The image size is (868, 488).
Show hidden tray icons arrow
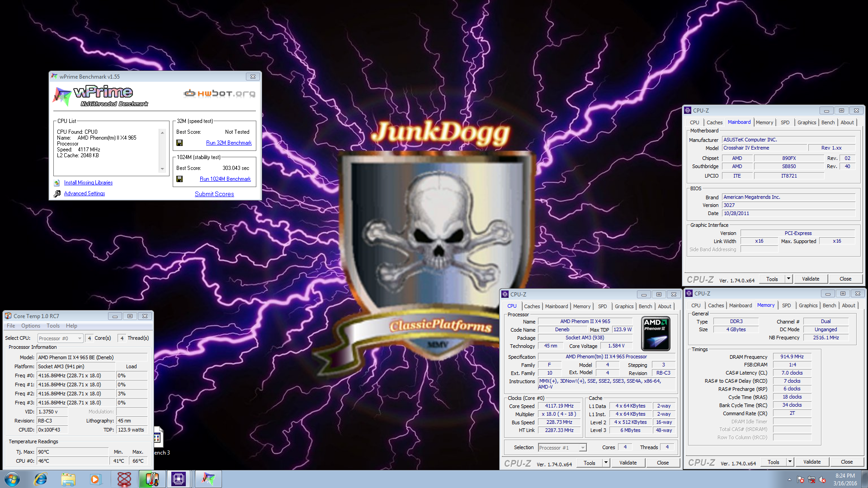[789, 479]
